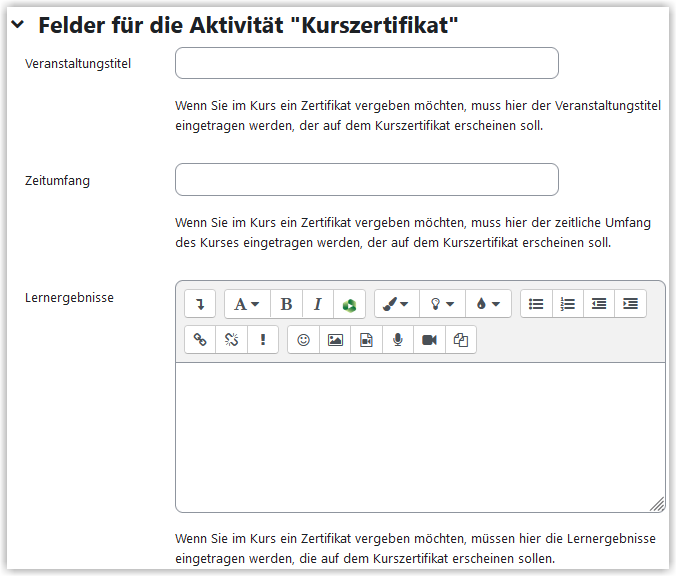677x577 pixels.
Task: Click the Zeitumfang input field
Action: (367, 179)
